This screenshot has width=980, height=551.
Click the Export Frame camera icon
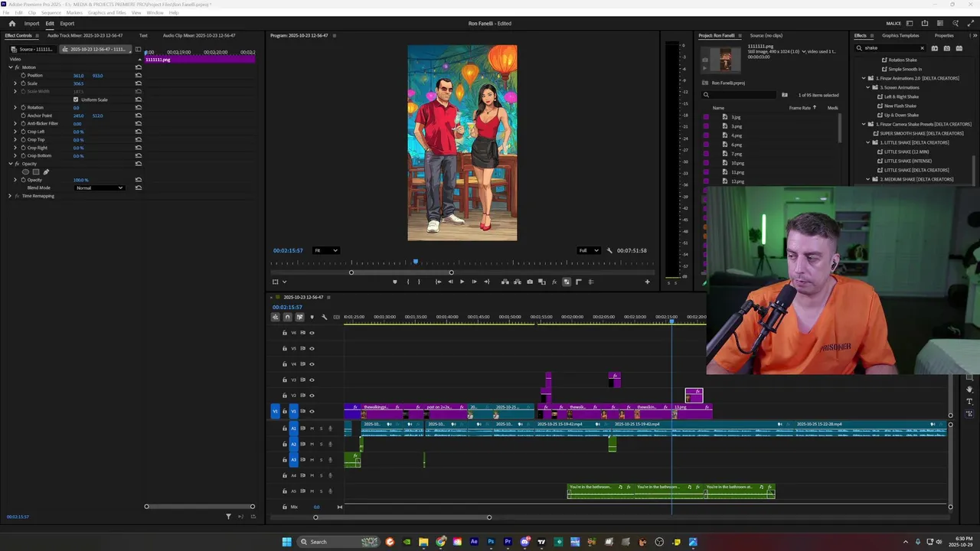point(530,282)
